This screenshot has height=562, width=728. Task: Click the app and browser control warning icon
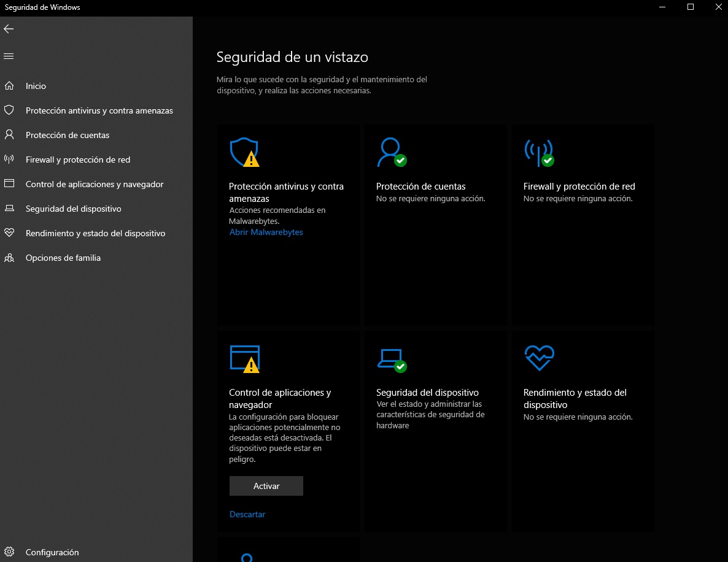[x=244, y=359]
